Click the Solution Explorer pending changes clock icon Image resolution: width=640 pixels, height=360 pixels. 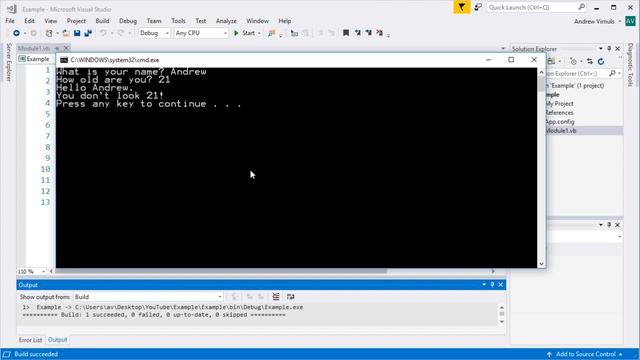pyautogui.click(x=573, y=62)
